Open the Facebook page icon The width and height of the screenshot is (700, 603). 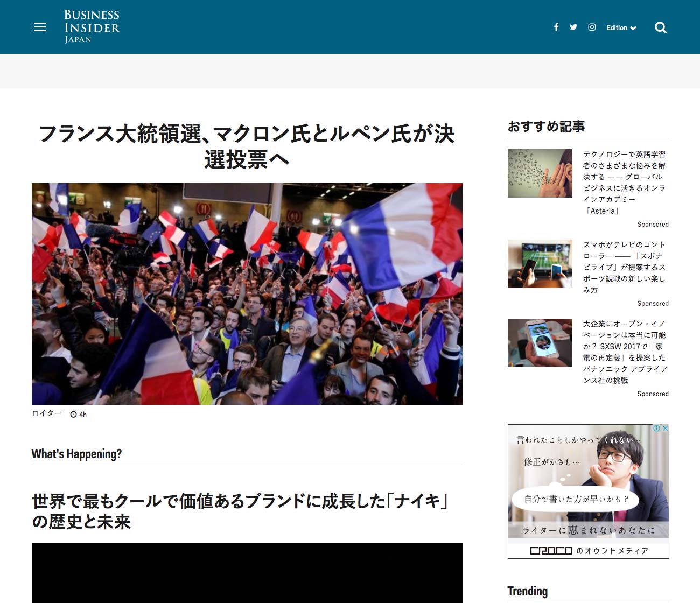[556, 27]
